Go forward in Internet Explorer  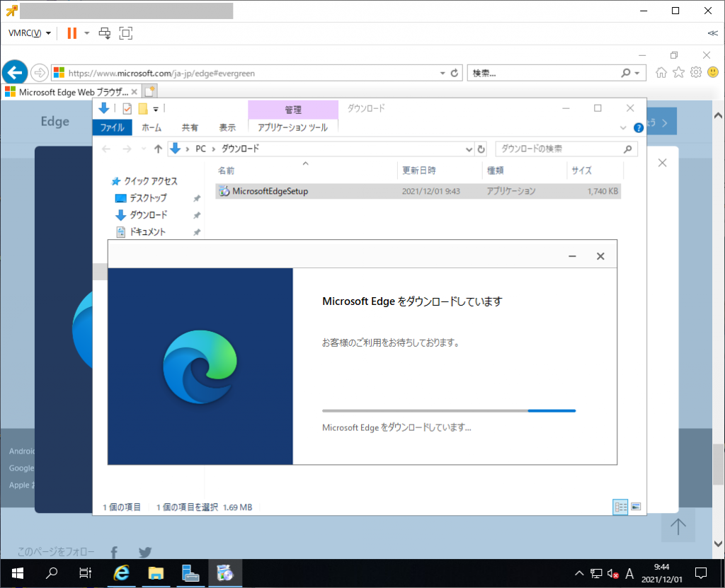[x=40, y=73]
